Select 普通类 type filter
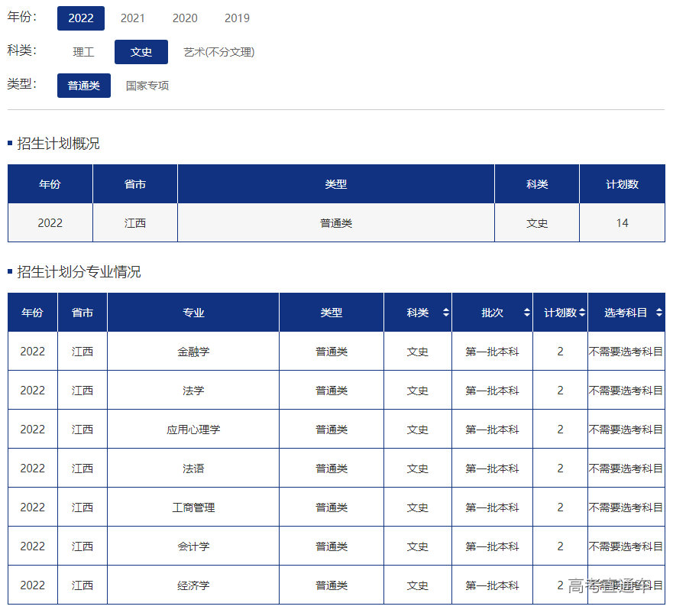673x616 pixels. point(84,86)
